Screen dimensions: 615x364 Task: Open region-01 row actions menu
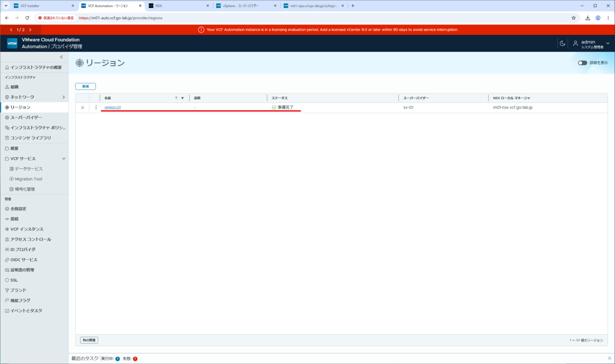click(x=96, y=108)
